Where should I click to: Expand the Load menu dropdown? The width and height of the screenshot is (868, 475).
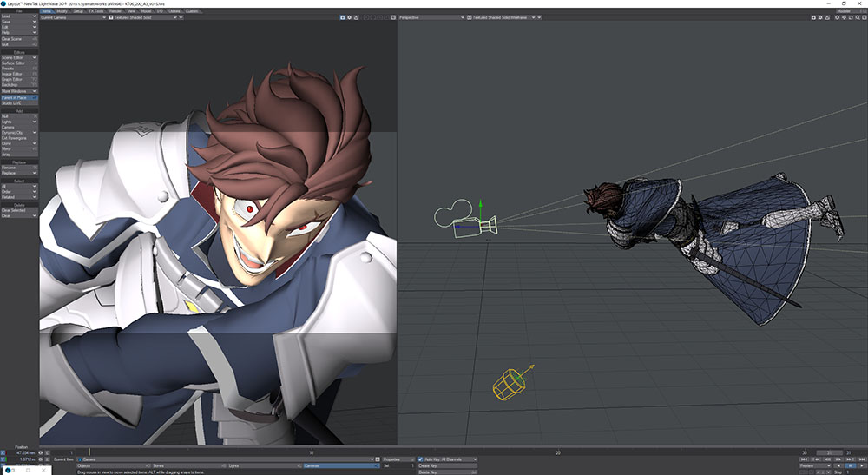[x=19, y=16]
